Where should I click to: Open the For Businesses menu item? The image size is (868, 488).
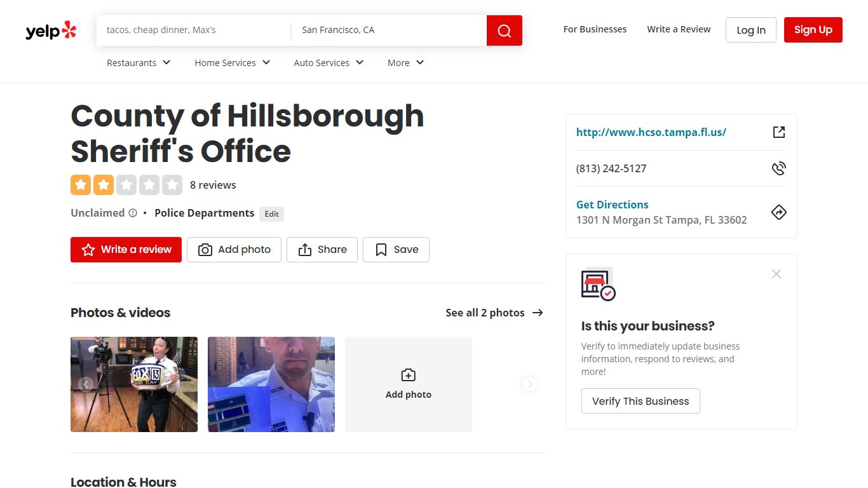(x=595, y=29)
